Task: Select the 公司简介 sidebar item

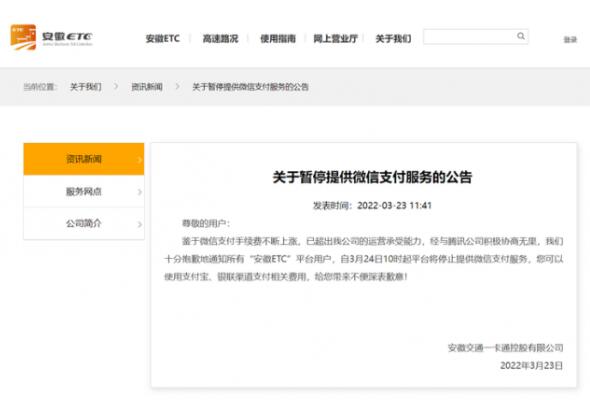Action: coord(84,224)
